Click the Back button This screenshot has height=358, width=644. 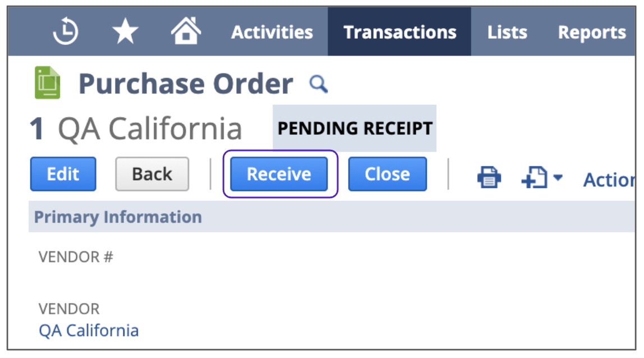(x=152, y=174)
